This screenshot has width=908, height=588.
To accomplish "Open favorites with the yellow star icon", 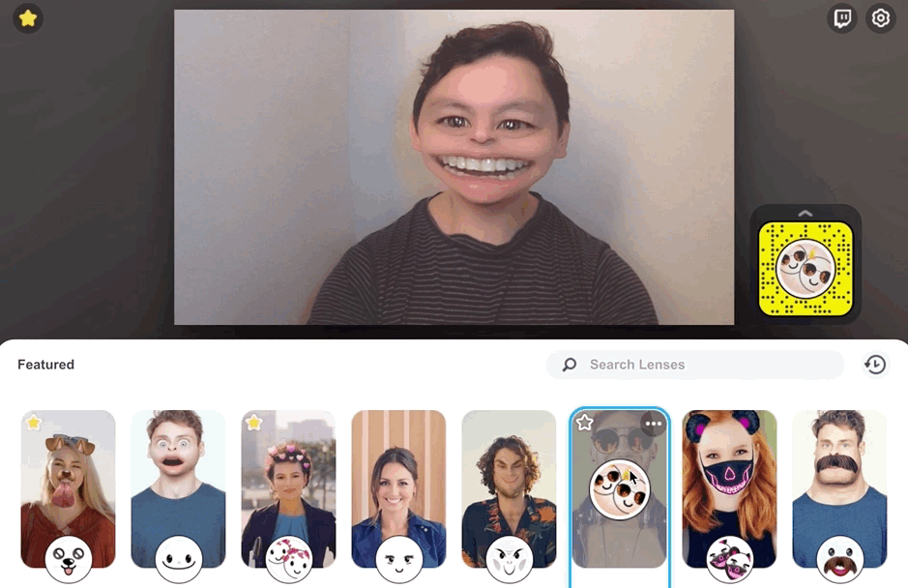I will click(27, 18).
